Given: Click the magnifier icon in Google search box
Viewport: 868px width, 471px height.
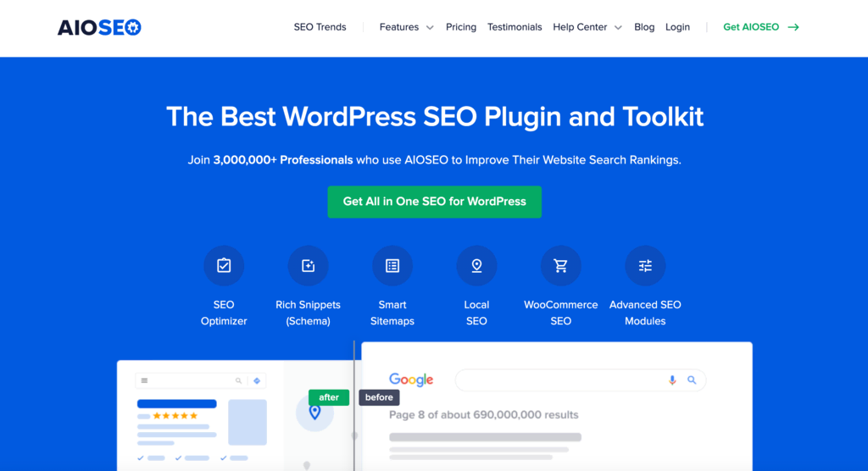Looking at the screenshot, I should pos(692,380).
